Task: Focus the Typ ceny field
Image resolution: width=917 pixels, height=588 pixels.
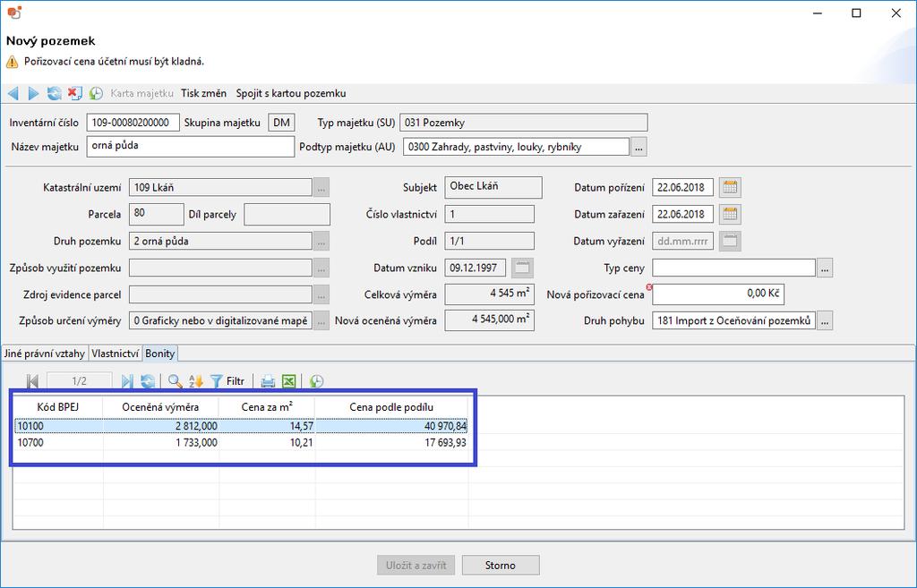Action: 734,268
